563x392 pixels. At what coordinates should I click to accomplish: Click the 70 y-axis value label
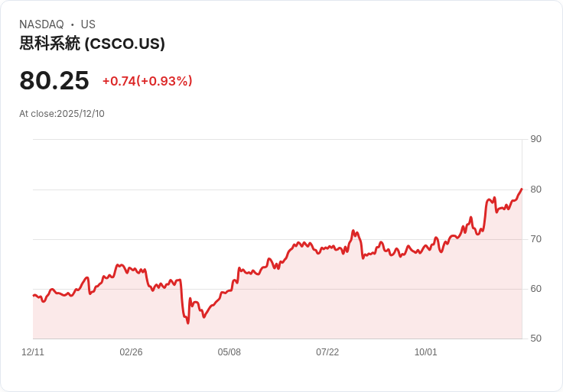coord(535,239)
